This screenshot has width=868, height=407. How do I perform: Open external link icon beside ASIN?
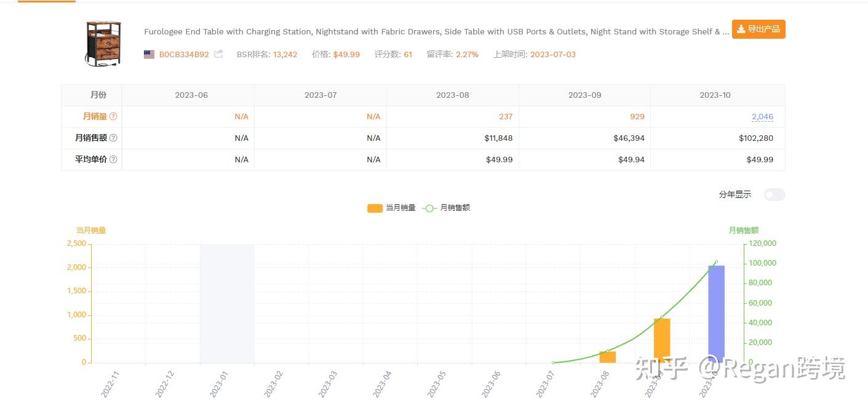218,54
